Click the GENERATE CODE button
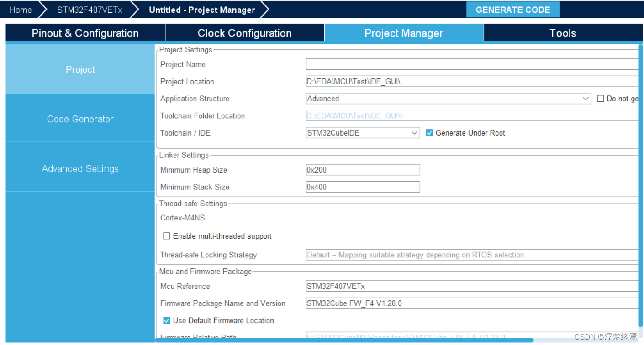 click(512, 10)
